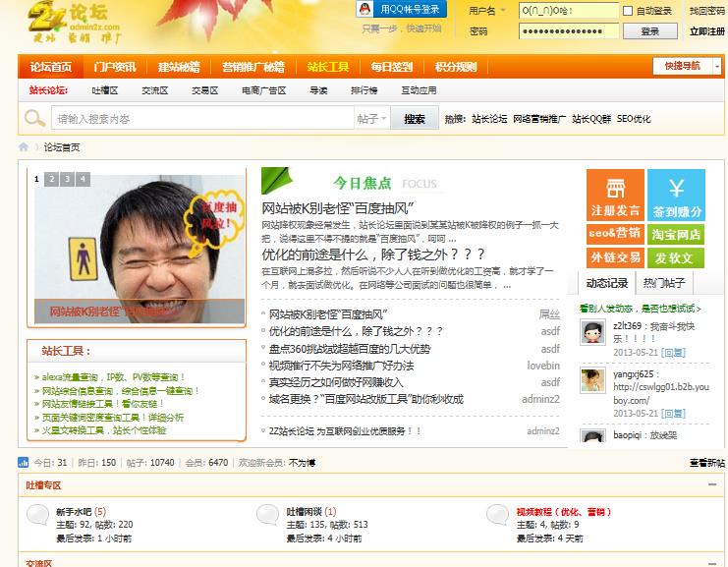Open the 站长工具 nav tab
Viewport: 728px width, 567px height.
(328, 67)
